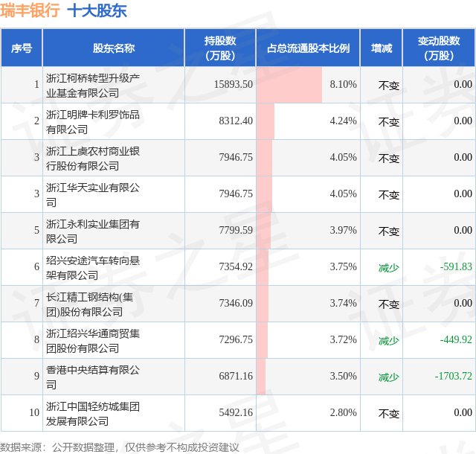This screenshot has width=476, height=454.
Task: Click the holding value 6871.16
Action: [x=236, y=376]
